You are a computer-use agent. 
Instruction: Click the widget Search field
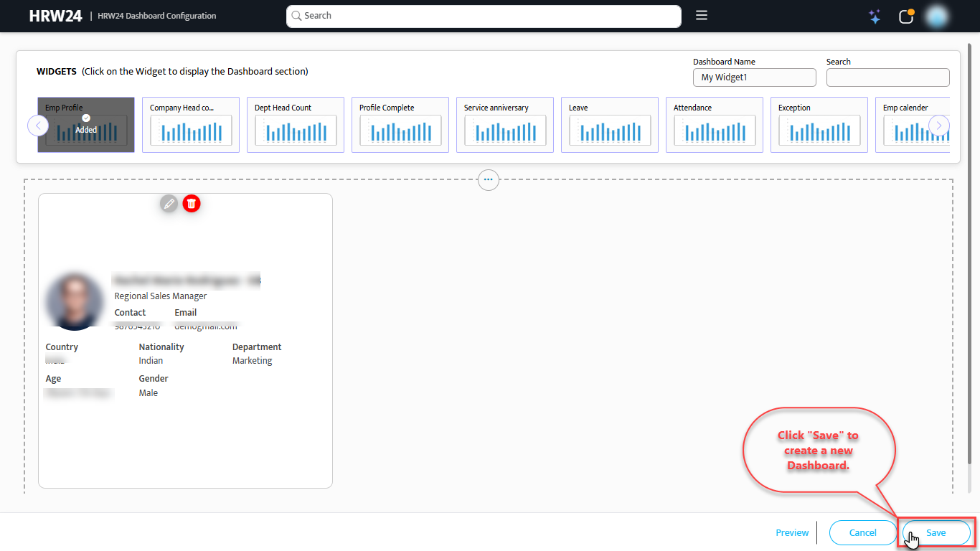coord(887,77)
